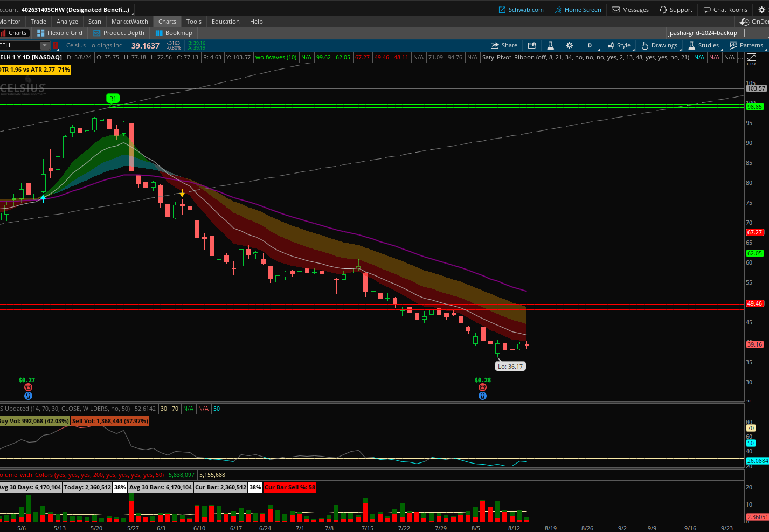This screenshot has width=769, height=532.
Task: Click the Lo: 36.17 price bubble
Action: click(510, 367)
